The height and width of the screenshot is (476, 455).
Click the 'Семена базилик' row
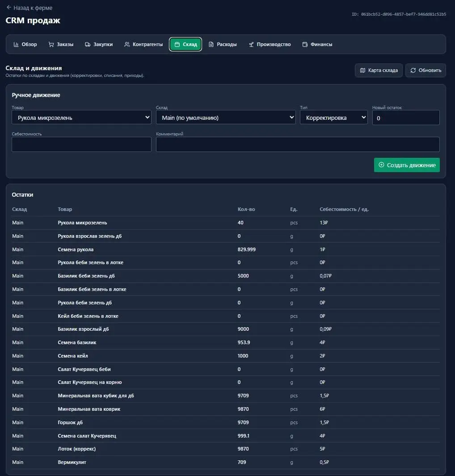[226, 342]
